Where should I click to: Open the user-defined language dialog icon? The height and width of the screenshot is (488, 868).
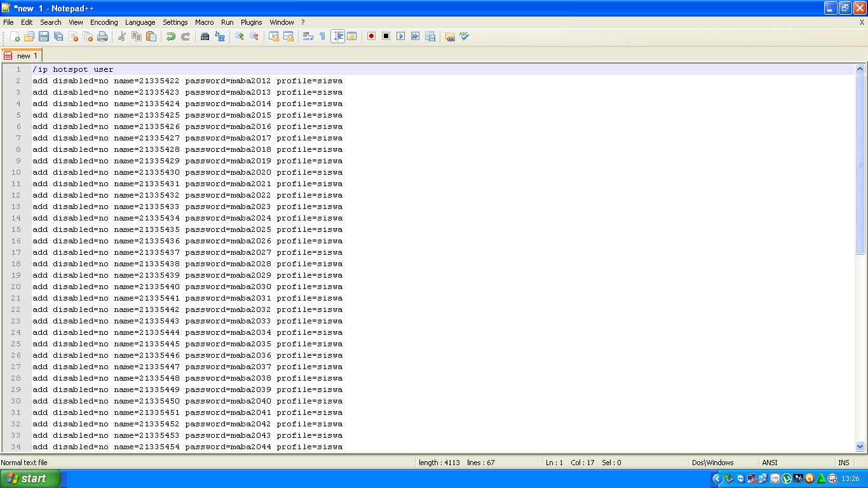click(352, 37)
